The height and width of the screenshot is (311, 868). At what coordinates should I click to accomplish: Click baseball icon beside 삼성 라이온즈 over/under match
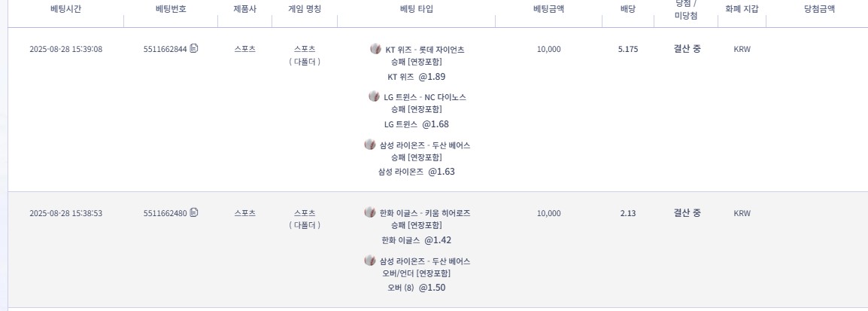tap(369, 261)
